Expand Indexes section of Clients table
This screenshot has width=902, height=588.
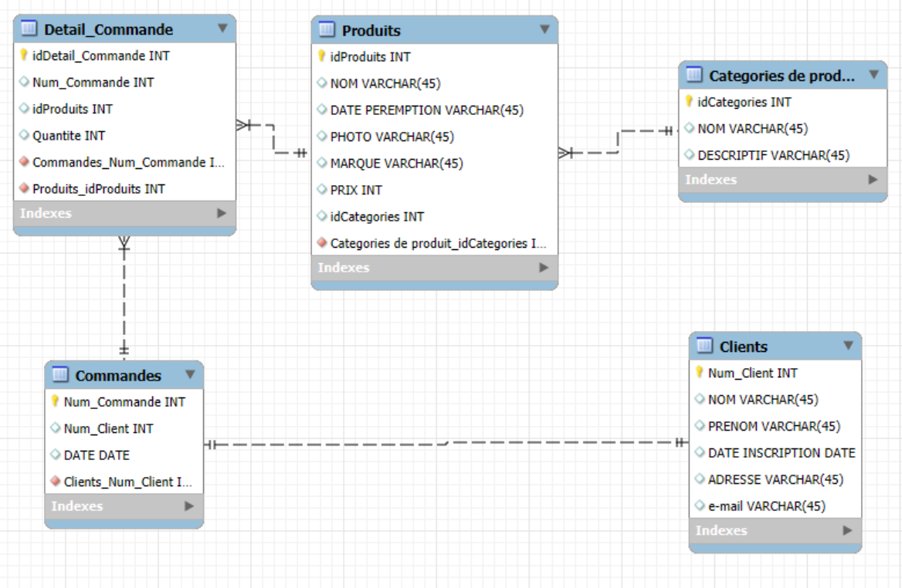point(847,530)
